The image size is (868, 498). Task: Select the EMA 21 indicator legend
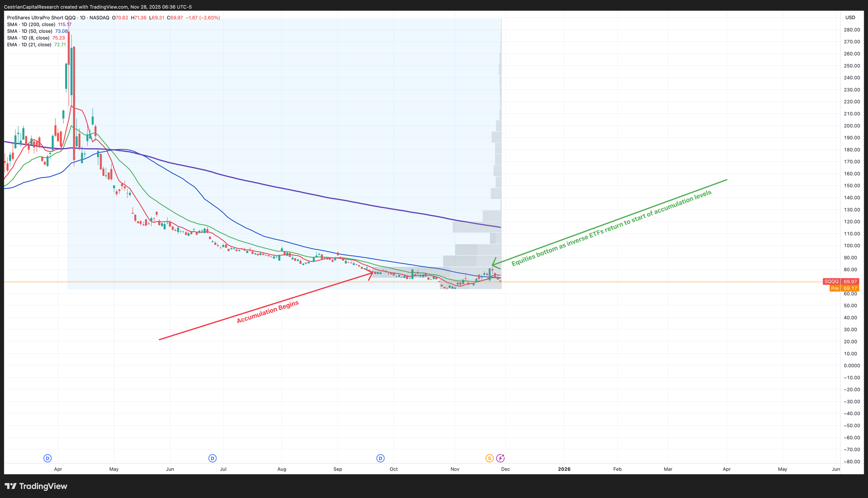point(29,45)
